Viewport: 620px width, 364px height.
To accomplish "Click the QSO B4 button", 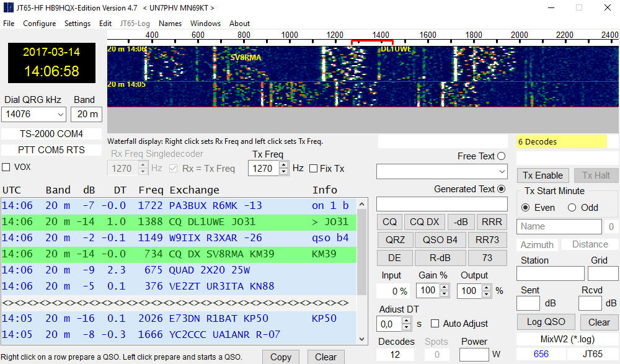I will pos(440,240).
